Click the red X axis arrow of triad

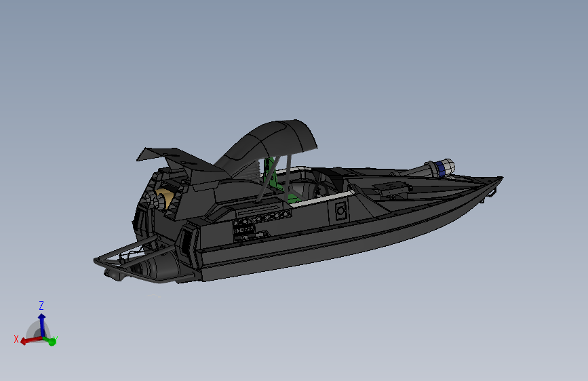(x=31, y=340)
